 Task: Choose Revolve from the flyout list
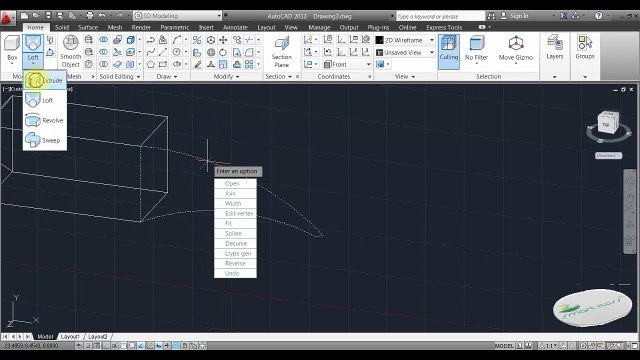[x=44, y=120]
